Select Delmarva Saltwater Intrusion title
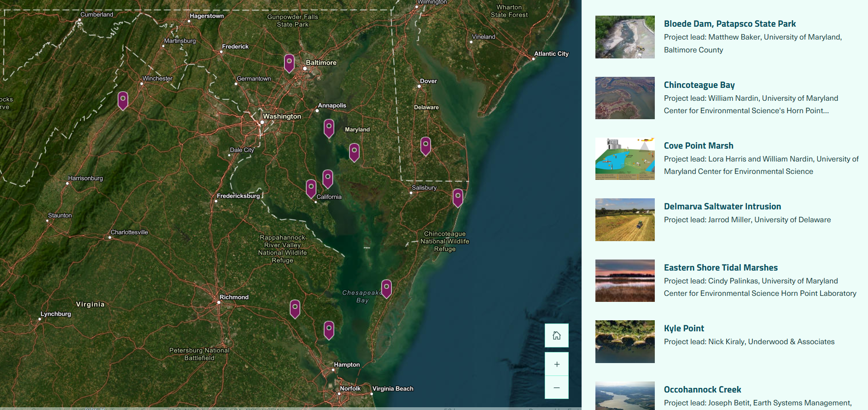 click(722, 207)
